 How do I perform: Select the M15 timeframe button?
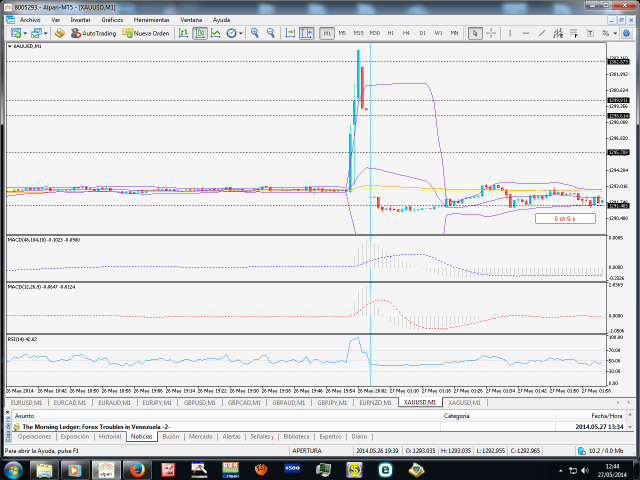click(x=358, y=33)
